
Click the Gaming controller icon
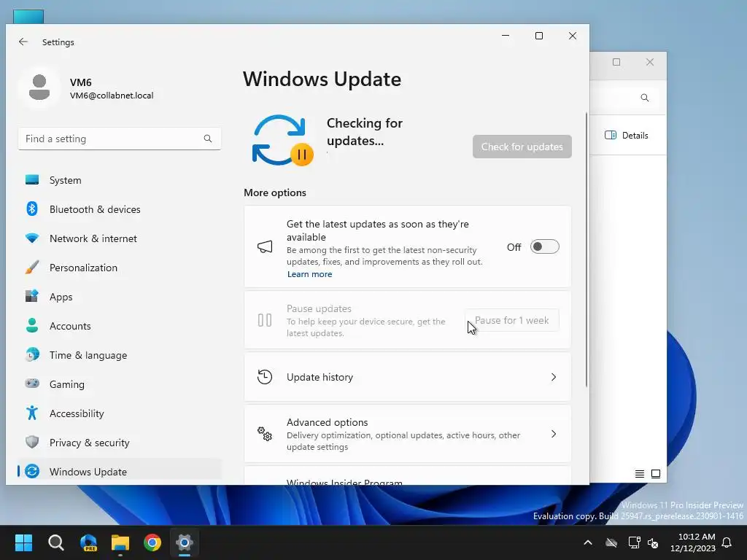(32, 384)
